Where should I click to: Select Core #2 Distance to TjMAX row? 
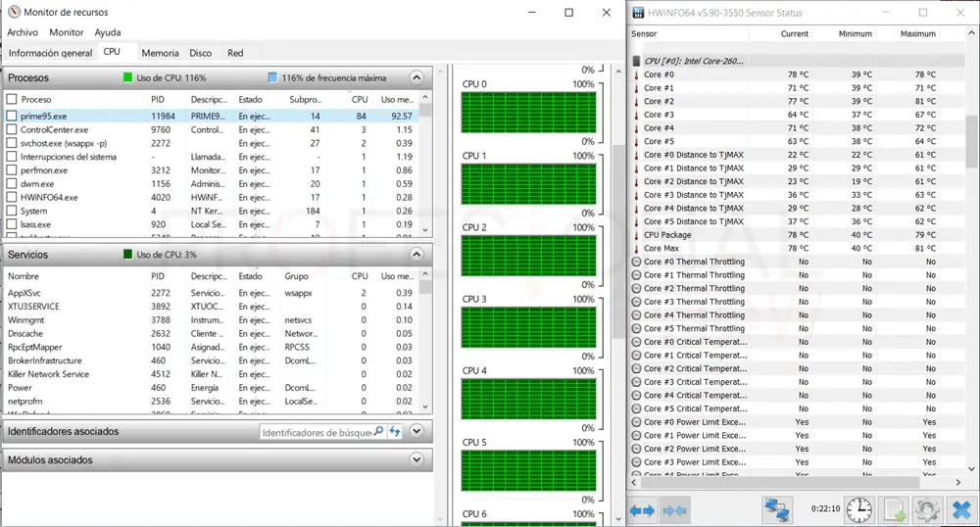click(796, 181)
